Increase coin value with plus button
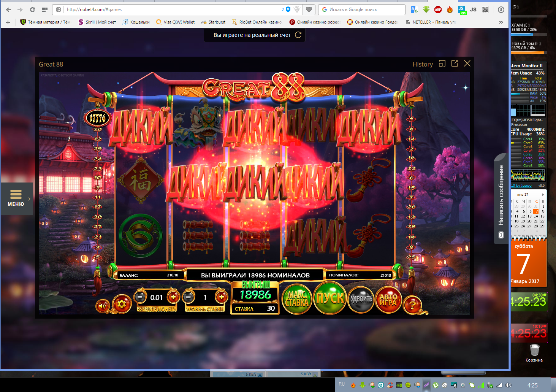 tap(173, 297)
